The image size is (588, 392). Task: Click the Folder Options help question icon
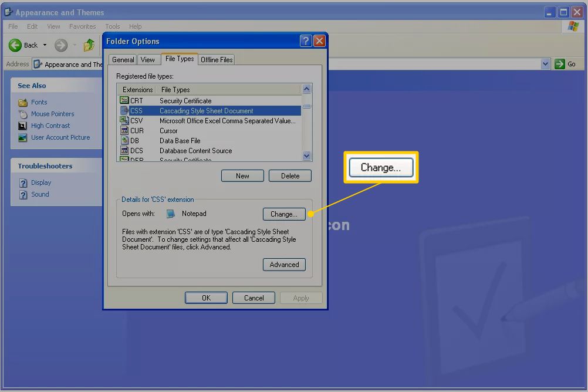306,41
